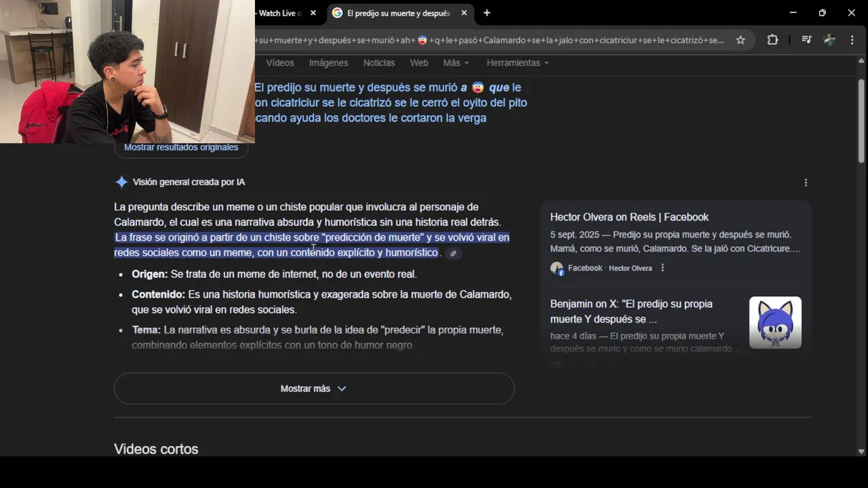Open a new browser tab
Screen dimensions: 868x488
pos(487,13)
